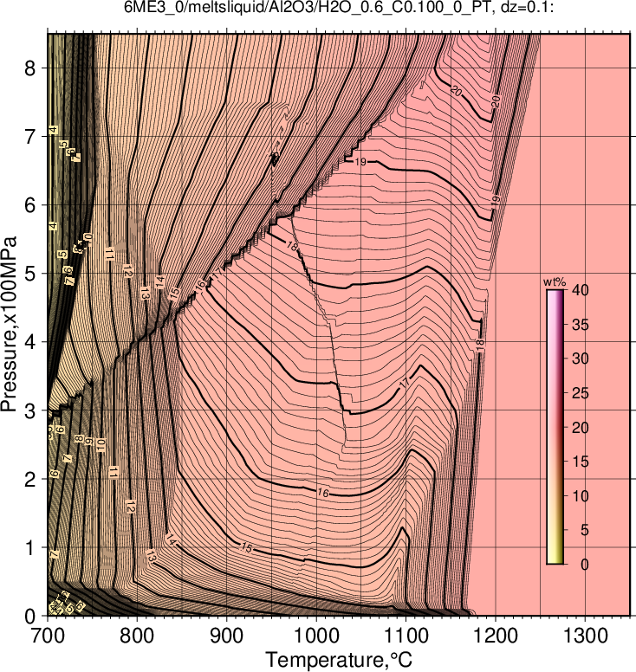Click the plot title text starting with 6ME3_0/meltsliquid

pyautogui.click(x=339, y=7)
